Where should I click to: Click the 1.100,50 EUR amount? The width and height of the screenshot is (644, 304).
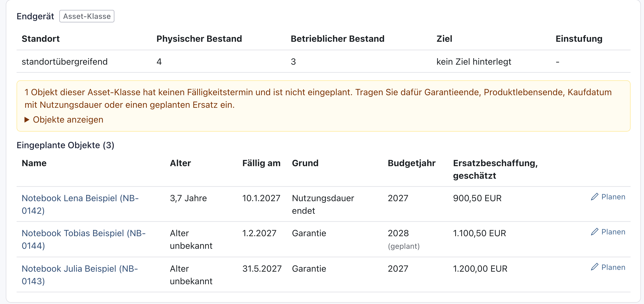(x=480, y=233)
